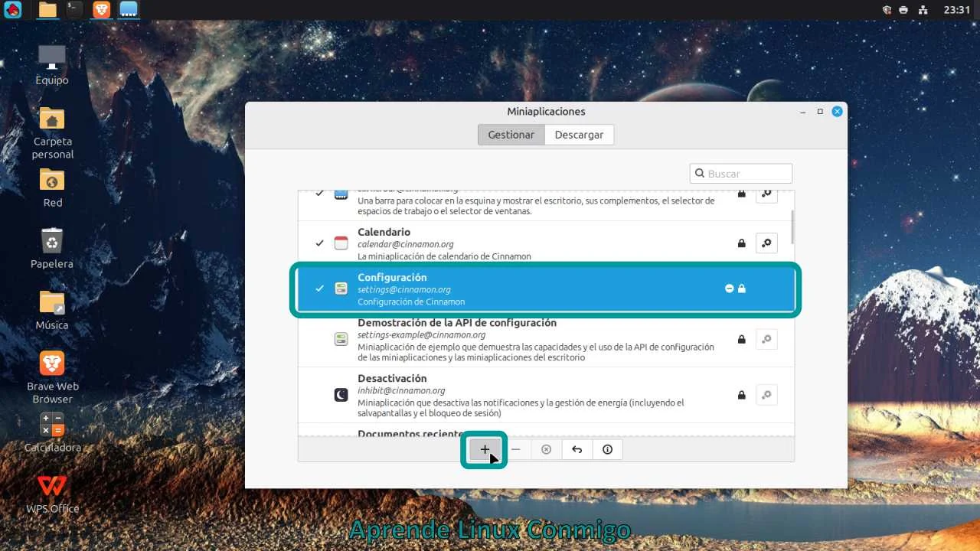
Task: Click gear button for Desactivación applet
Action: point(766,395)
